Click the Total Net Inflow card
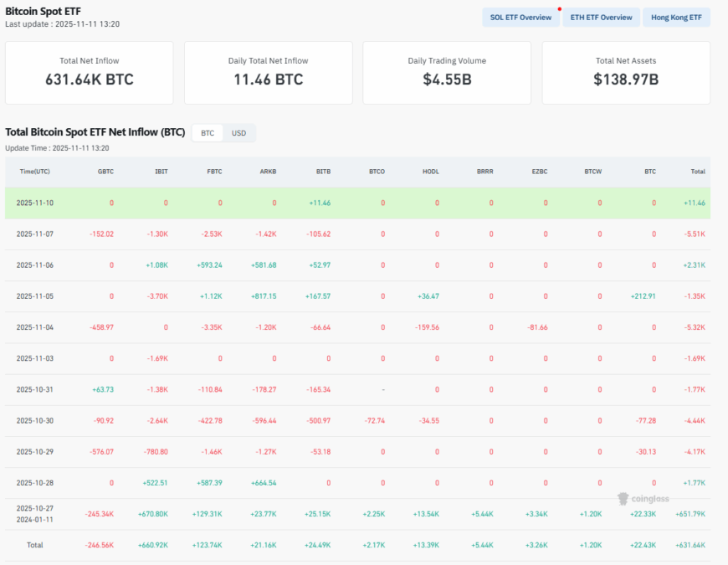 pyautogui.click(x=90, y=73)
